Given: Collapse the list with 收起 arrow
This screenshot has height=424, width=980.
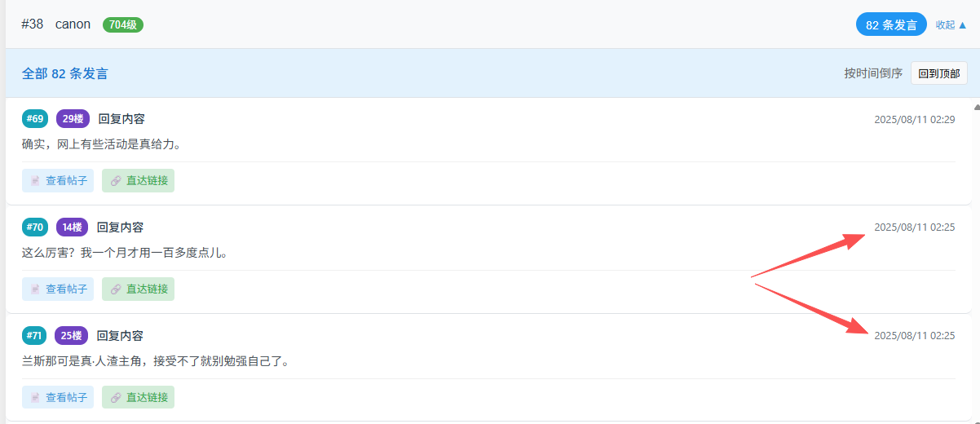Looking at the screenshot, I should (x=951, y=24).
